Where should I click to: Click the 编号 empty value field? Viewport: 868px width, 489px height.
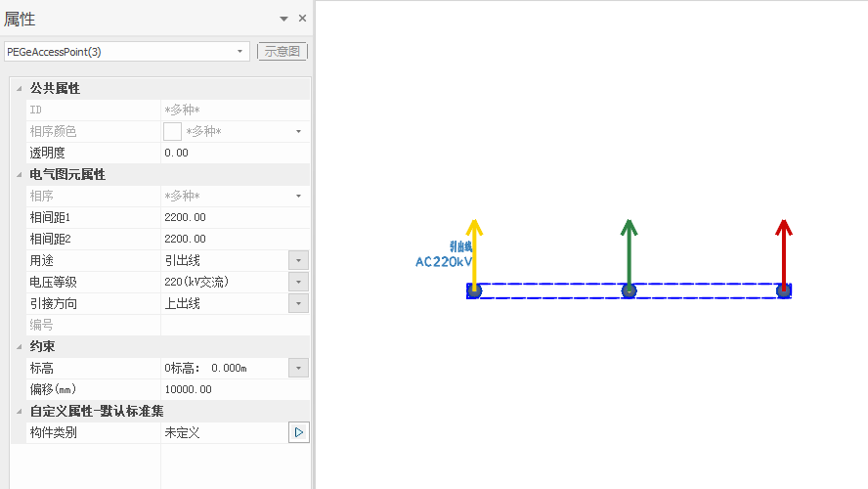point(236,325)
